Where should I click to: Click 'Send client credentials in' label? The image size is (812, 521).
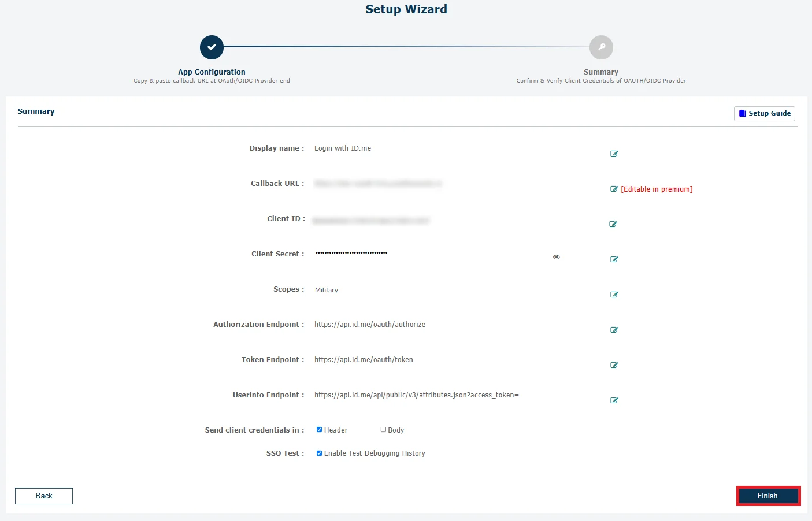(254, 430)
